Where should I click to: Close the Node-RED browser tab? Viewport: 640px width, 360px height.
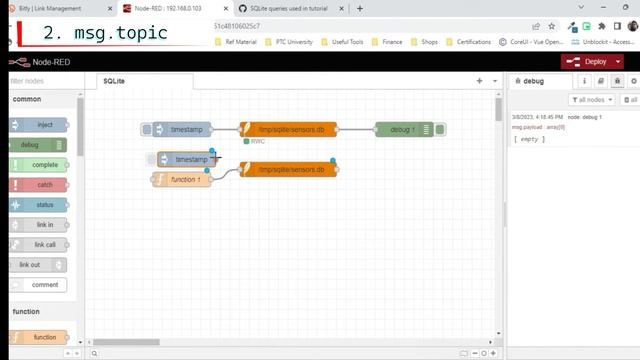click(226, 9)
